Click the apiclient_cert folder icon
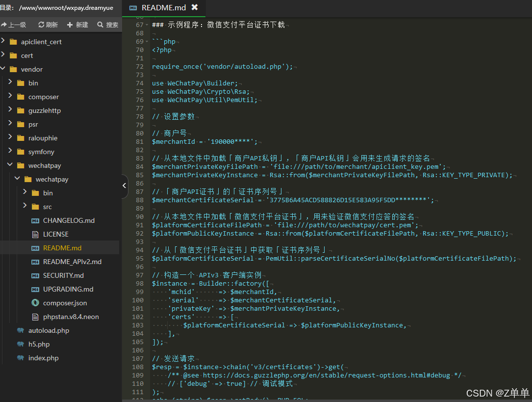 (x=14, y=42)
